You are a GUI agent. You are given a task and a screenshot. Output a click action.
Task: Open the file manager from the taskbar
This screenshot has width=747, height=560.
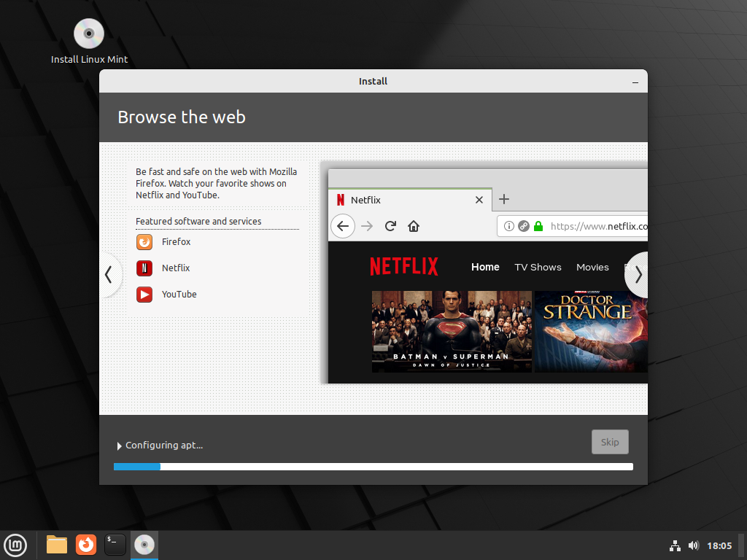pyautogui.click(x=56, y=545)
